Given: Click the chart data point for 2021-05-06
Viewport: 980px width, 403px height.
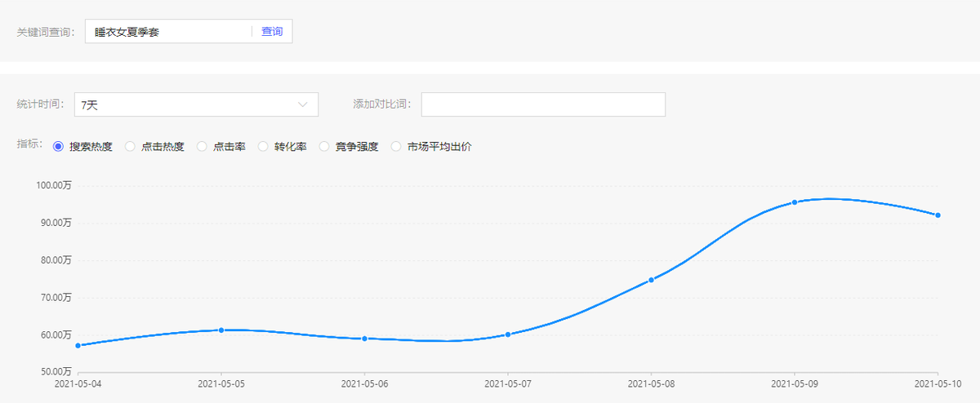Looking at the screenshot, I should 364,339.
